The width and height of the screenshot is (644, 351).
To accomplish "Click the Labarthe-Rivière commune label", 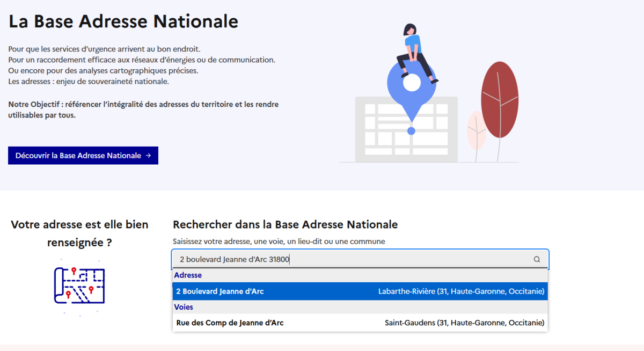I will 461,291.
